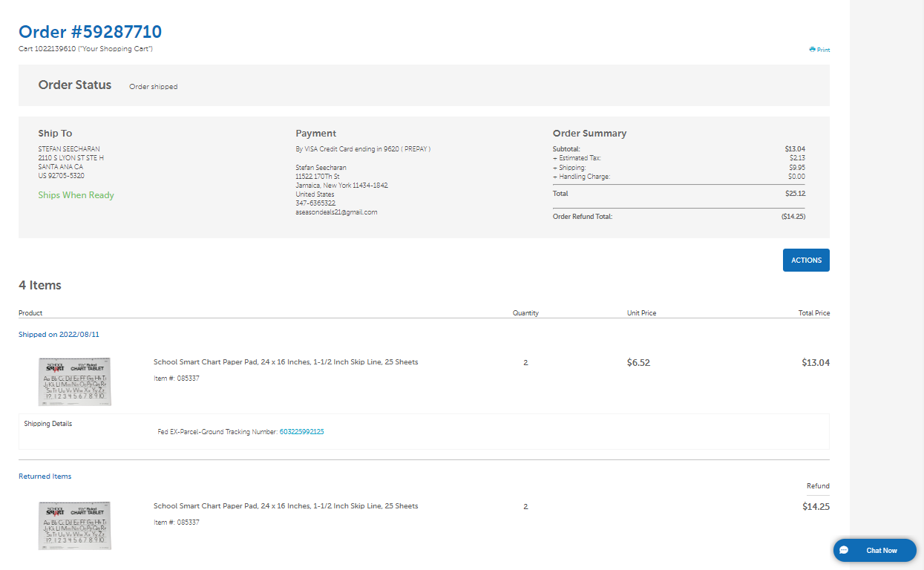Image resolution: width=924 pixels, height=570 pixels.
Task: Open returned School Smart Chart Paper Pad title
Action: (286, 506)
